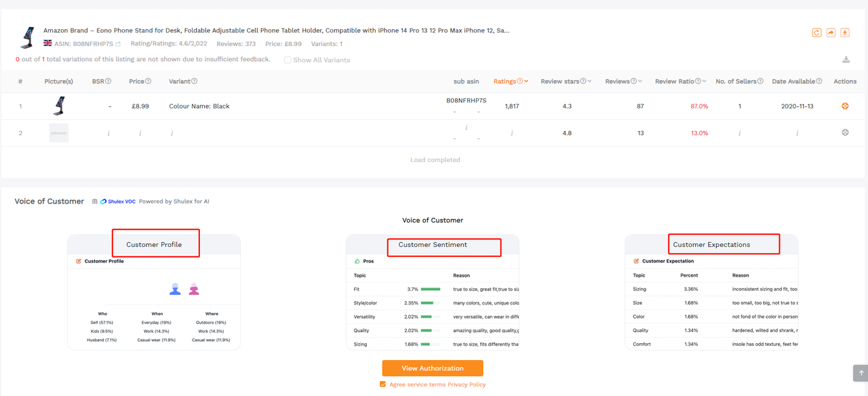Click the View Authorization button

[x=433, y=368]
